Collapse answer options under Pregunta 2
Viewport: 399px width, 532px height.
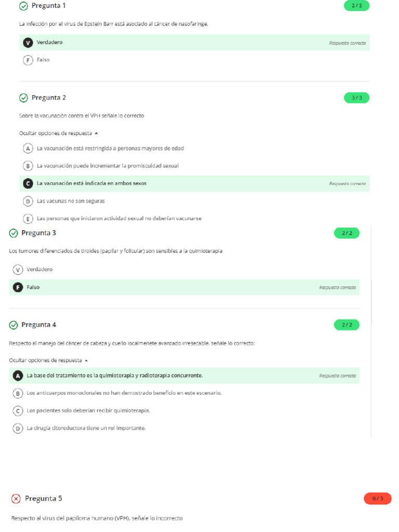59,134
